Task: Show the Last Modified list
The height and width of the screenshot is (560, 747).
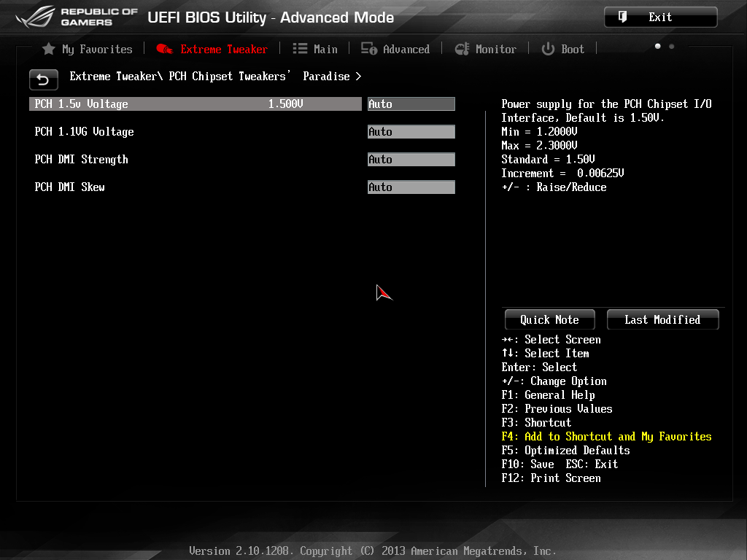Action: 662,319
